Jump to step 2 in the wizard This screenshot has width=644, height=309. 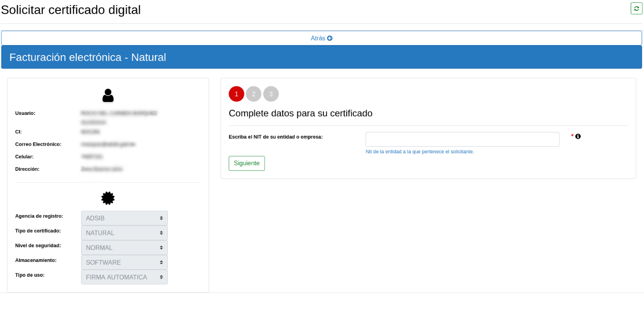(254, 94)
